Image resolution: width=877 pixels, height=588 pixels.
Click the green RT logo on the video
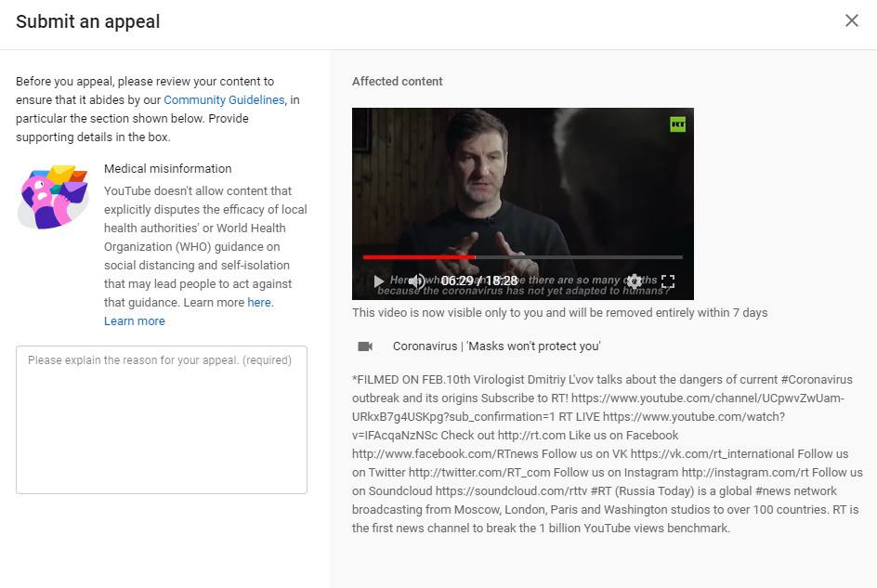click(x=677, y=124)
